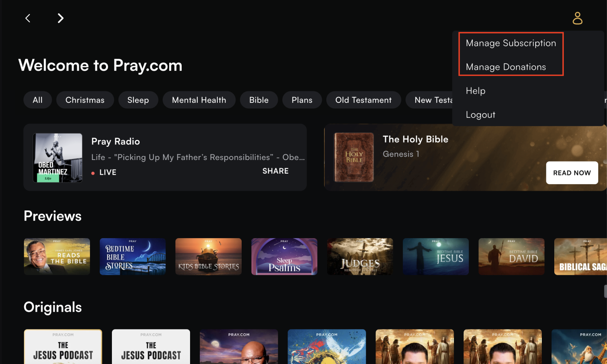This screenshot has width=607, height=364.
Task: Switch to the Old Testament category
Action: (x=363, y=100)
